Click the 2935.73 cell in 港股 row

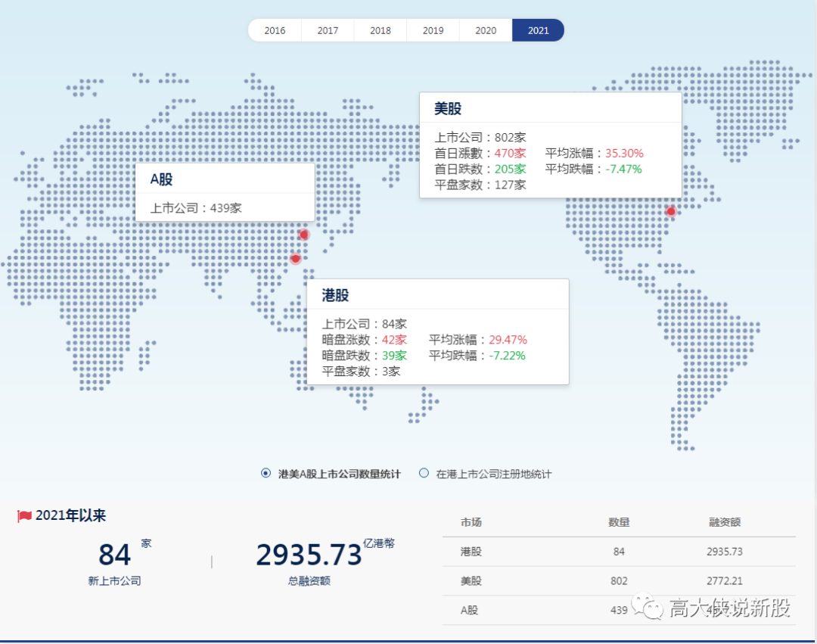click(725, 551)
